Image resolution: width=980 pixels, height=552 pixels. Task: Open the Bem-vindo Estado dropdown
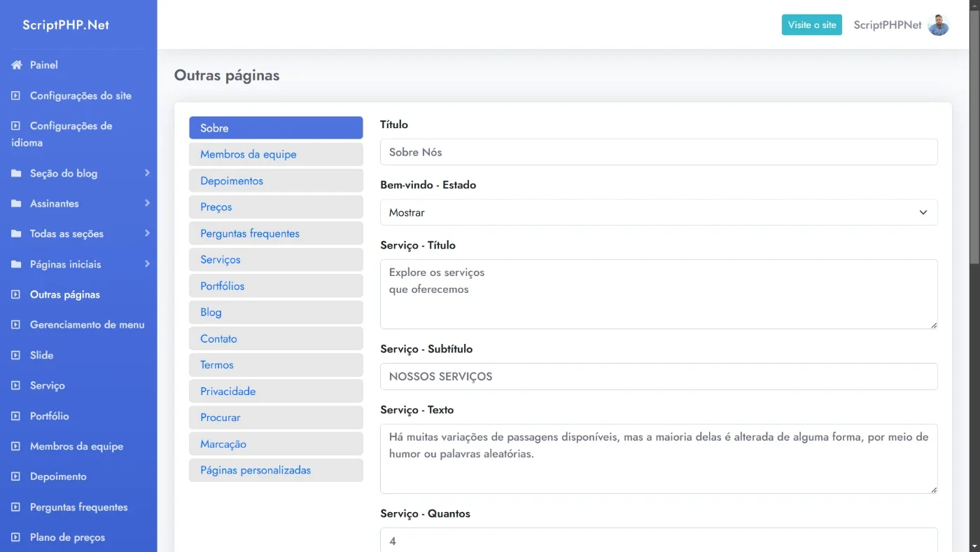[x=659, y=212]
